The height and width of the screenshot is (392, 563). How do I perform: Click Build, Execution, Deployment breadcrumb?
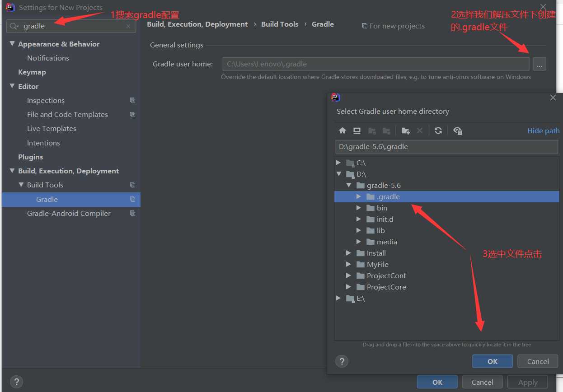coord(197,24)
